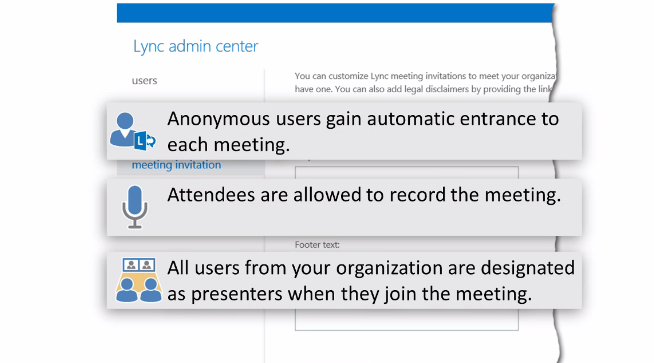Click the Lync admin center title
The height and width of the screenshot is (363, 654).
[195, 46]
